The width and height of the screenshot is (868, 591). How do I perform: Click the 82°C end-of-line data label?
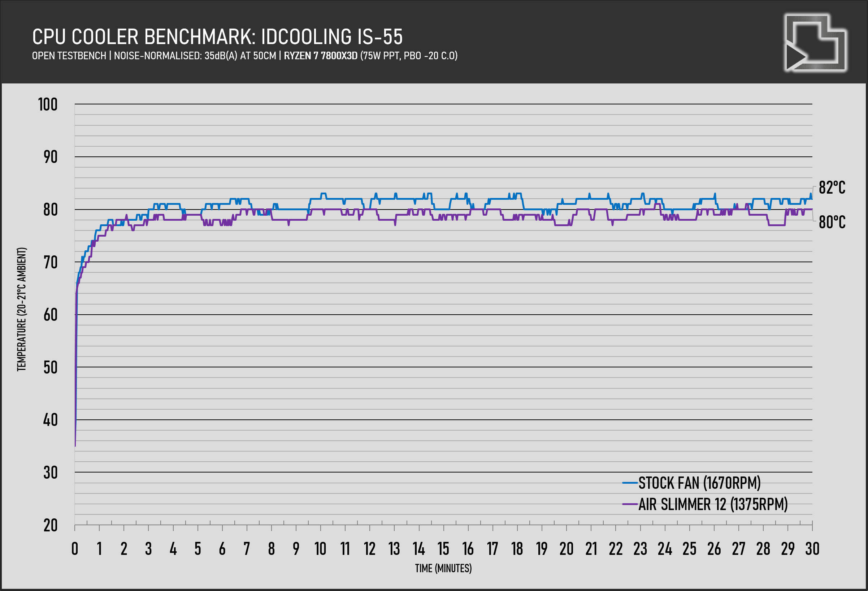tap(832, 187)
